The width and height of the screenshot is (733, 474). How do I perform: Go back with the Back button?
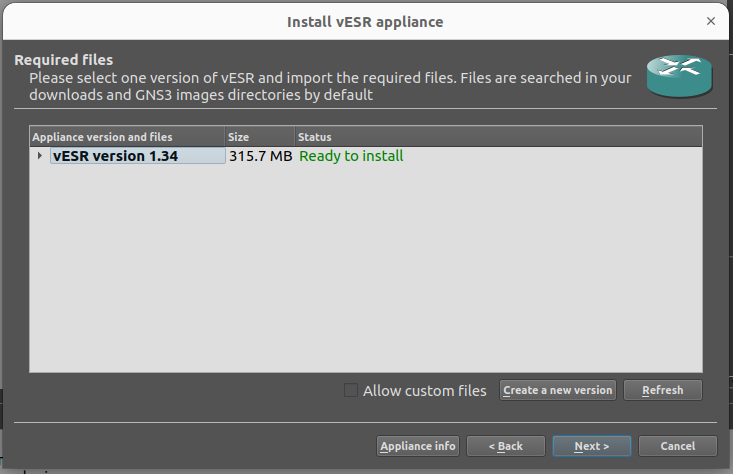pyautogui.click(x=506, y=446)
